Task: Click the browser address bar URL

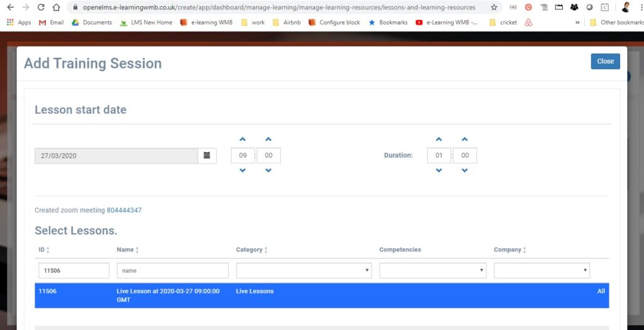Action: (279, 8)
